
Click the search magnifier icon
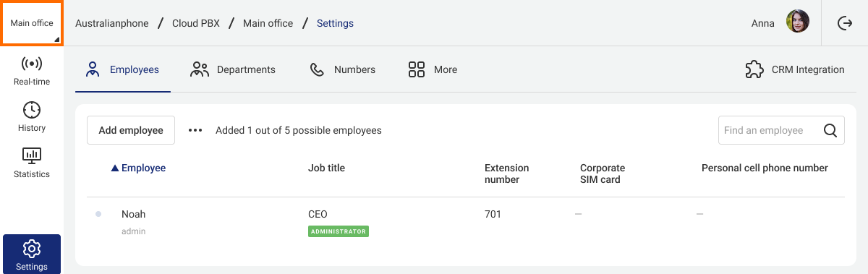coord(830,131)
